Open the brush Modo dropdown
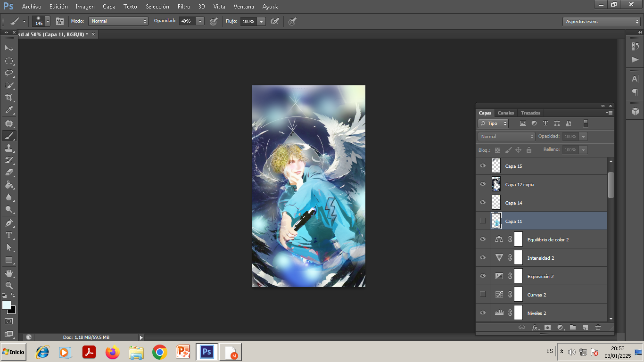Viewport: 644px width, 362px height. 118,21
